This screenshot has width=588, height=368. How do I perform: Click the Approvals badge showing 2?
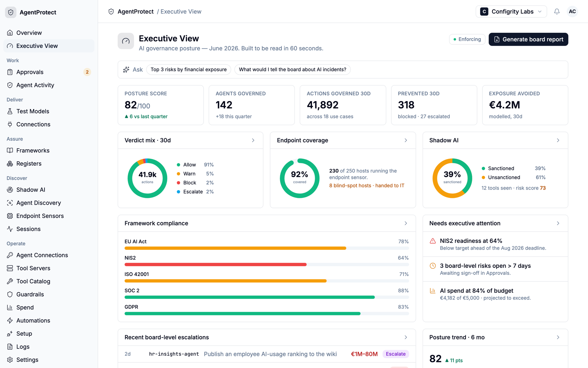87,72
